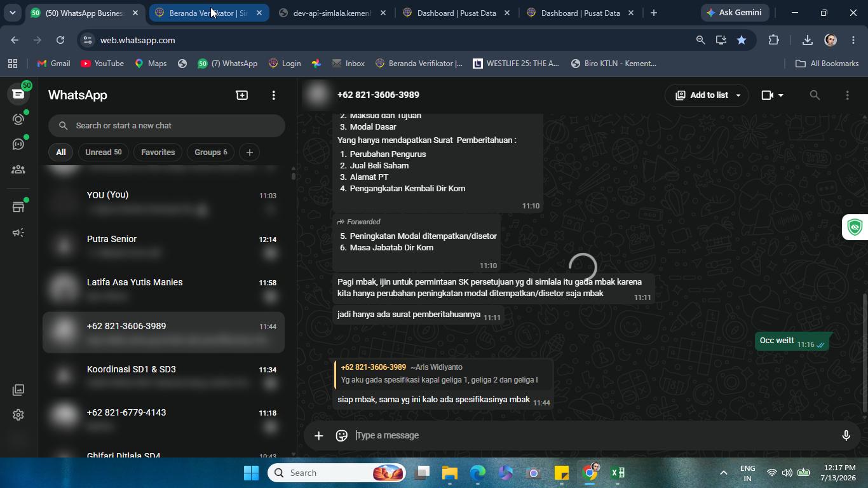Open the Ask Gemini button
The image size is (868, 488).
(x=735, y=13)
